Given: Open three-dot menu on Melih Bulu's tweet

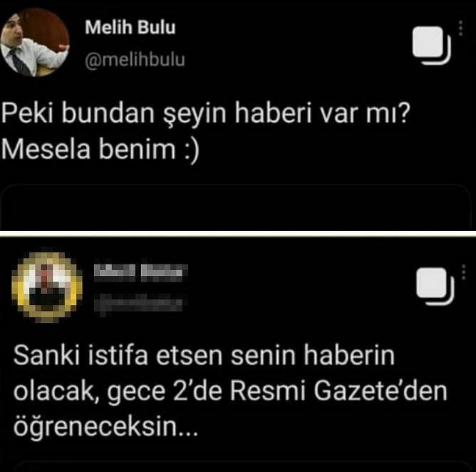Looking at the screenshot, I should click(x=460, y=29).
